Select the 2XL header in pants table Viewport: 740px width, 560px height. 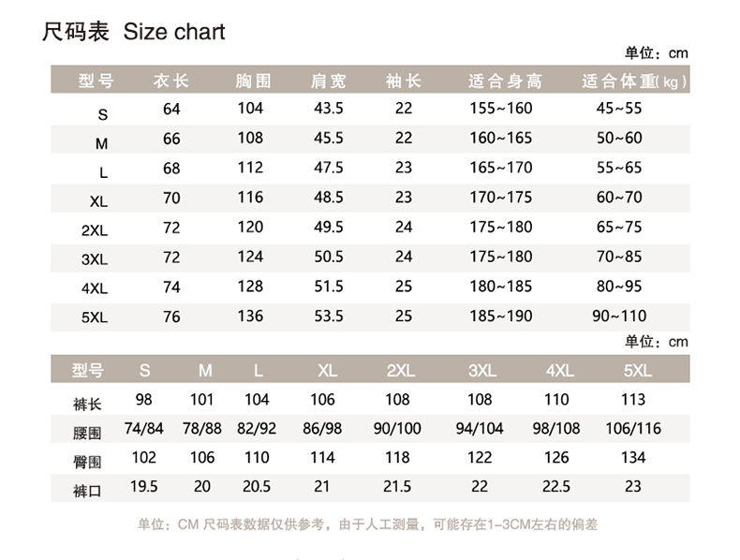click(399, 370)
